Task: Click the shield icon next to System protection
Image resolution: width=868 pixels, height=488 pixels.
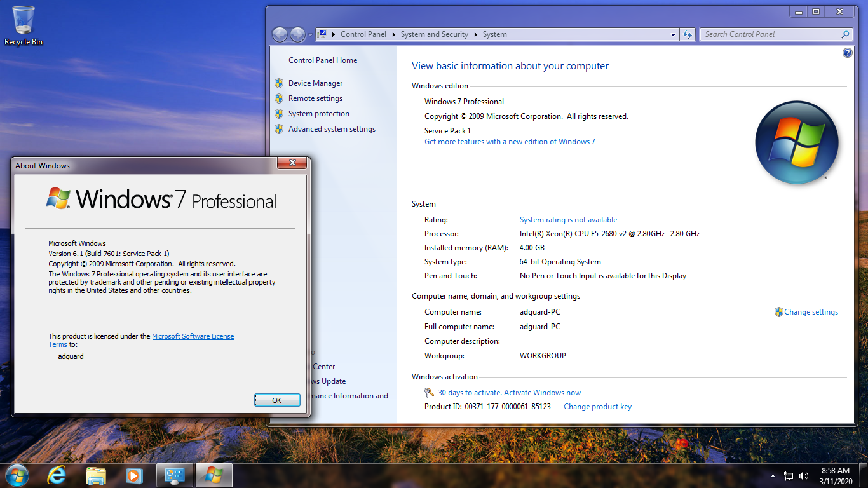Action: coord(279,114)
